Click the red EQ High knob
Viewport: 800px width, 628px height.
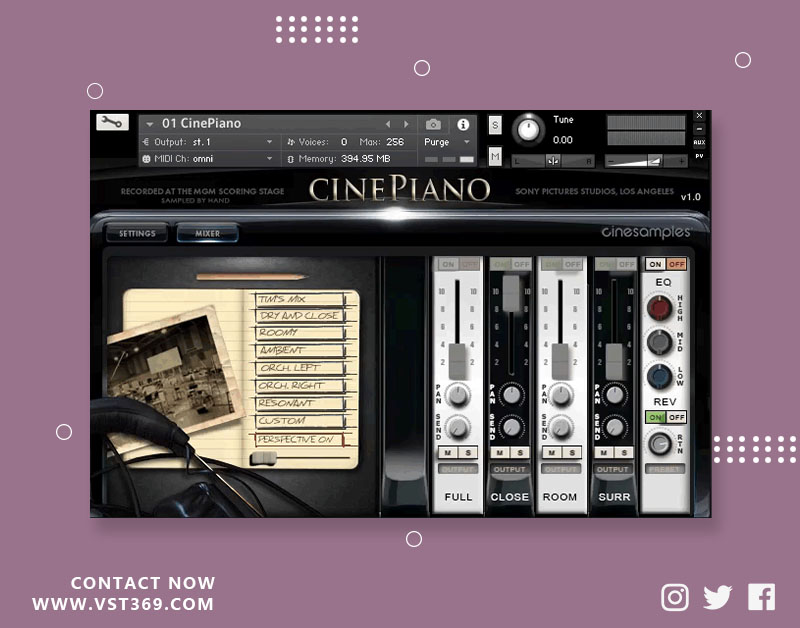[x=659, y=308]
